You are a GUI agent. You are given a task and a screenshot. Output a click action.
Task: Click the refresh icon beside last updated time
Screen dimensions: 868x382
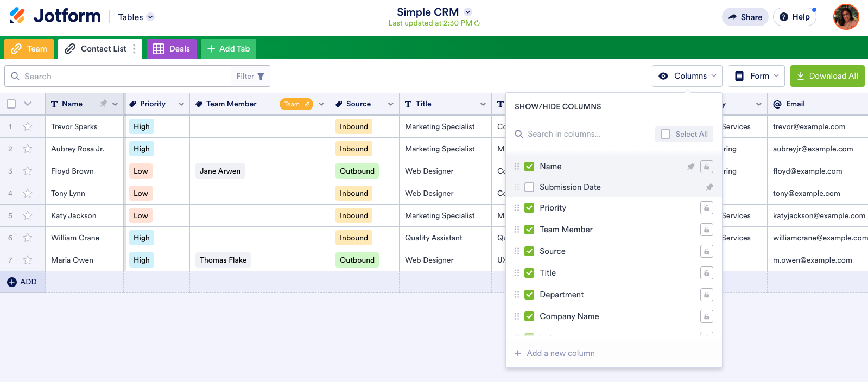coord(477,23)
